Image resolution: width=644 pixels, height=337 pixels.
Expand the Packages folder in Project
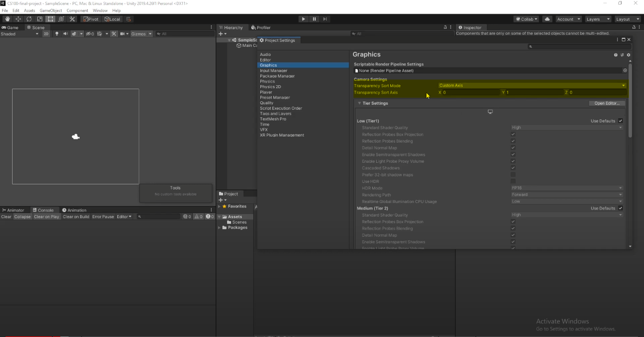[x=220, y=228]
